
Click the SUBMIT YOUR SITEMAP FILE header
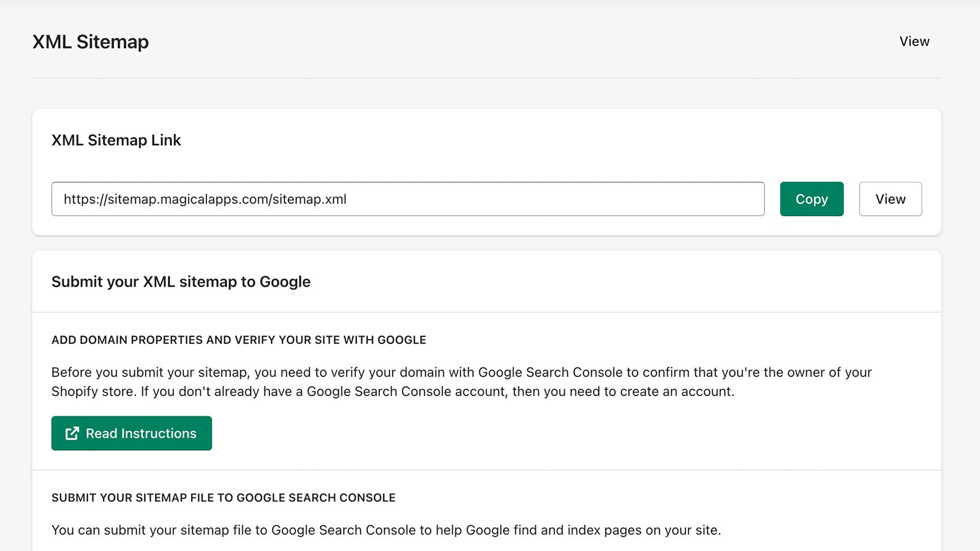click(x=224, y=498)
